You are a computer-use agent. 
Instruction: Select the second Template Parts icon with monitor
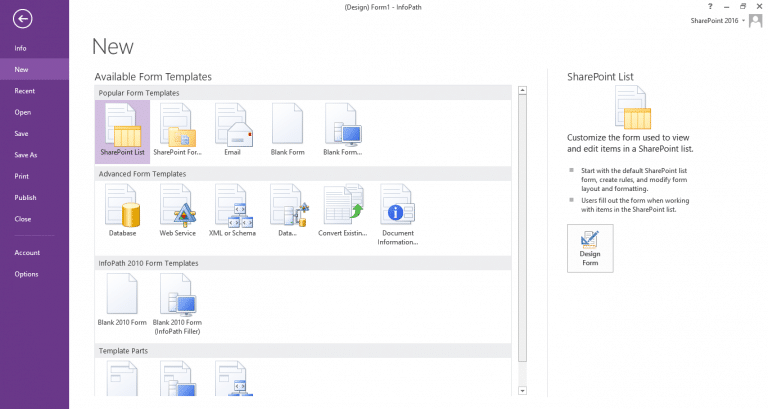tap(177, 378)
